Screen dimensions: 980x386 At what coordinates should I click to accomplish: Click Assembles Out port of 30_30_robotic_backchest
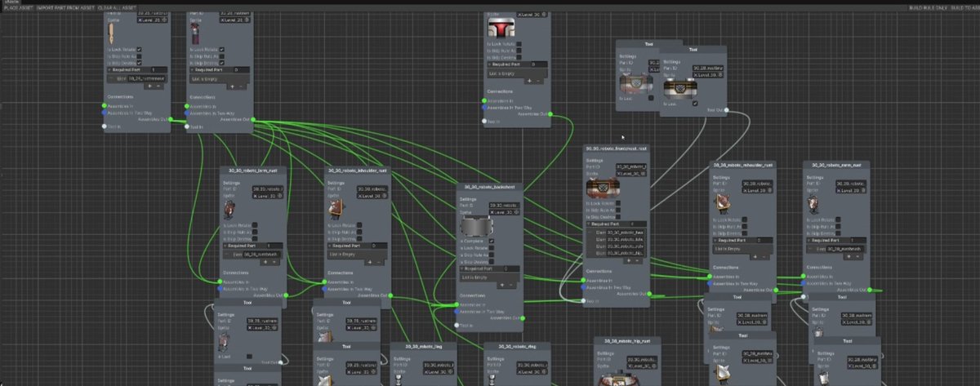click(524, 317)
